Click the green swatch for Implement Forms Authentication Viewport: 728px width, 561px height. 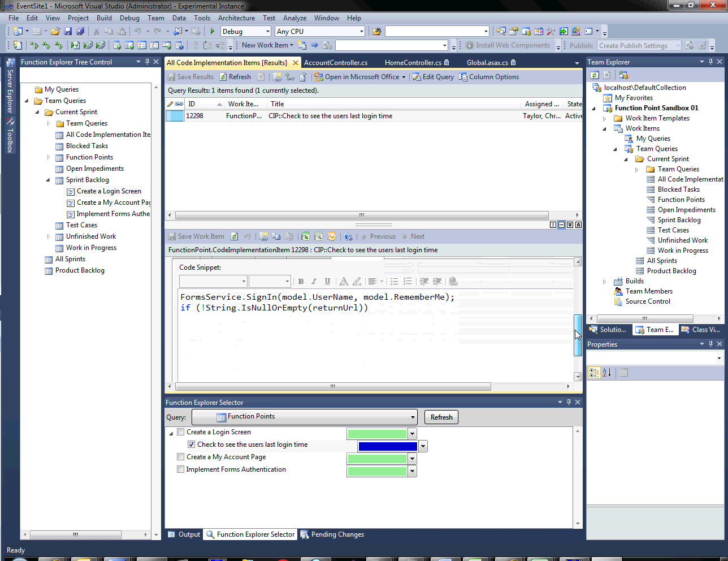click(377, 471)
